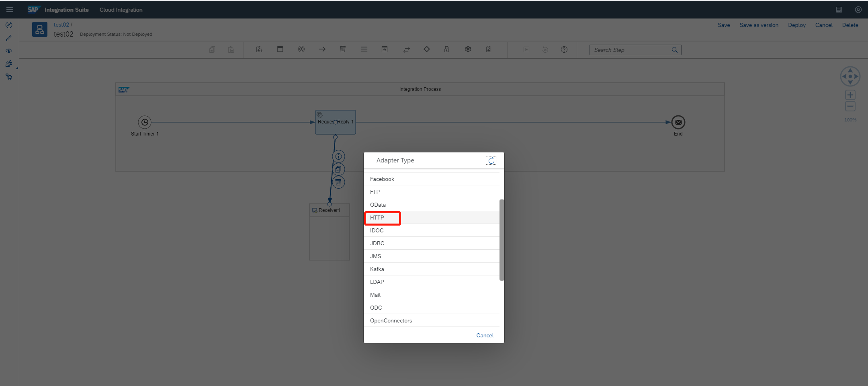This screenshot has height=386, width=868.
Task: Open the Settings gears icon in sidebar
Action: click(x=9, y=76)
